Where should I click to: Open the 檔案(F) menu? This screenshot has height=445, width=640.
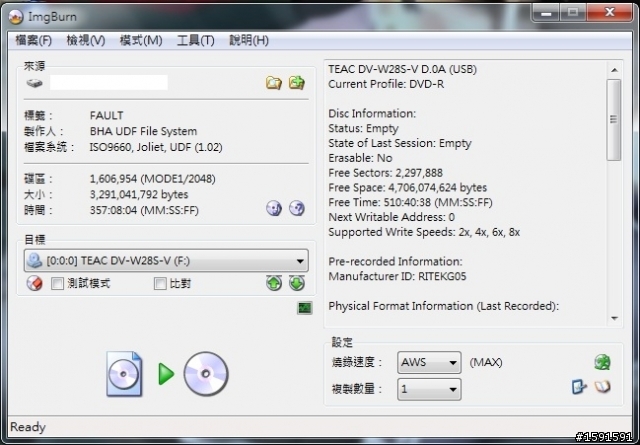click(x=33, y=40)
